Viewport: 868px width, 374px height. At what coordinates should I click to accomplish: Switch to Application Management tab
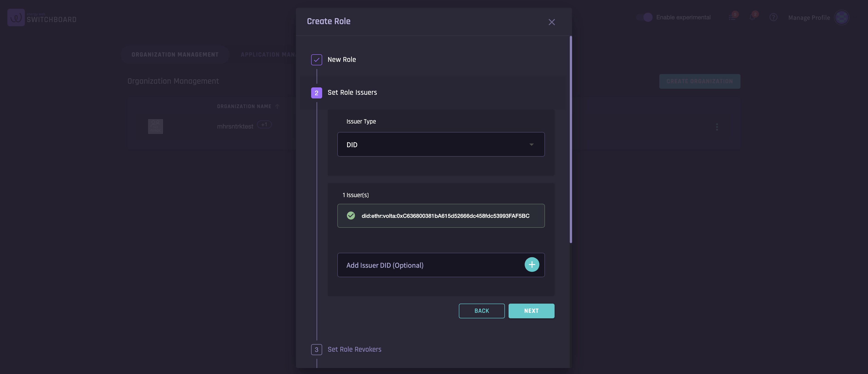(268, 55)
